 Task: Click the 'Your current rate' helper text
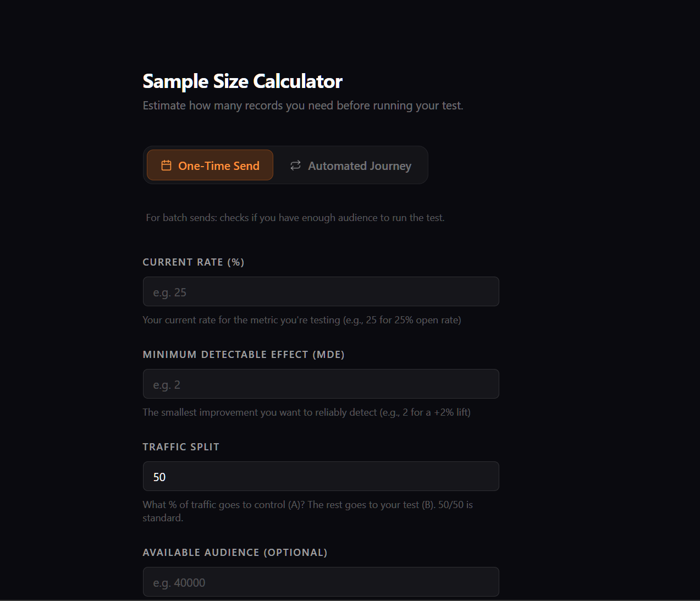302,320
